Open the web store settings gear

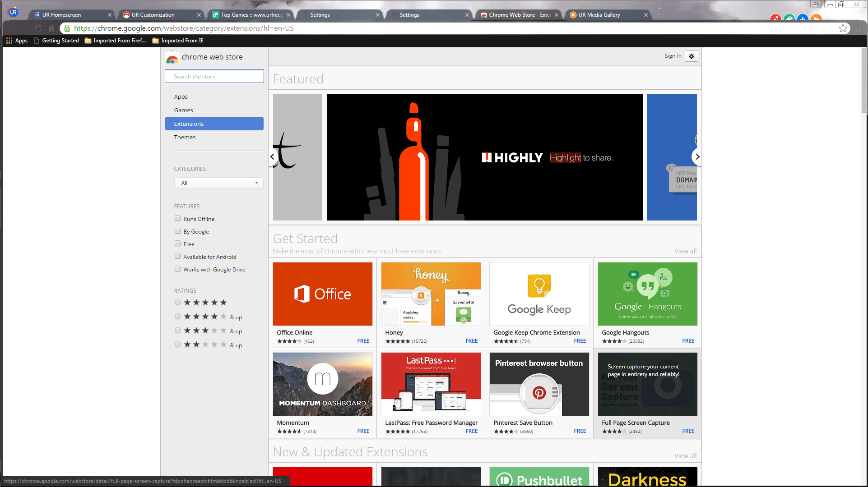point(691,56)
